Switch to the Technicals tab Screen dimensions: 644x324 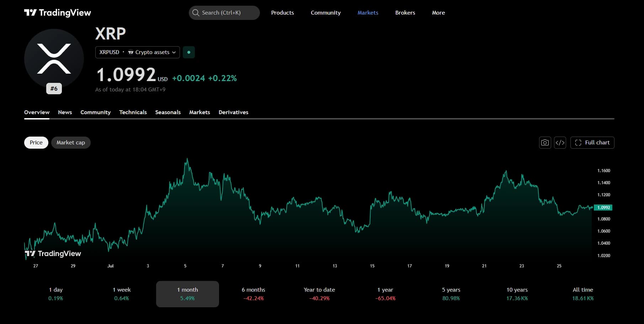click(x=133, y=112)
